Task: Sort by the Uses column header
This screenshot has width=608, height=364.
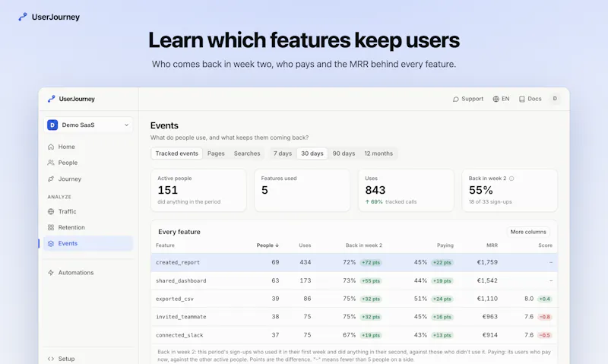Action: pyautogui.click(x=305, y=245)
